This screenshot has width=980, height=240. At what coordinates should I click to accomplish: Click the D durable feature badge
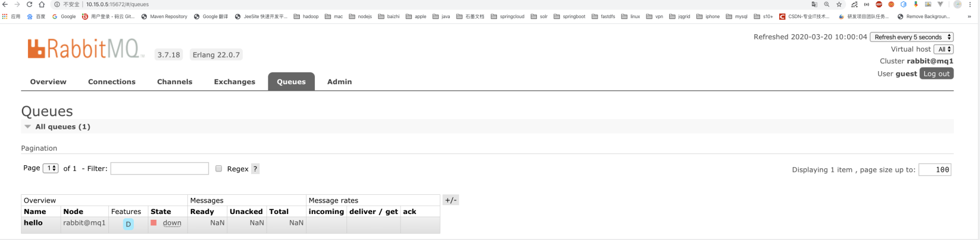click(x=128, y=224)
